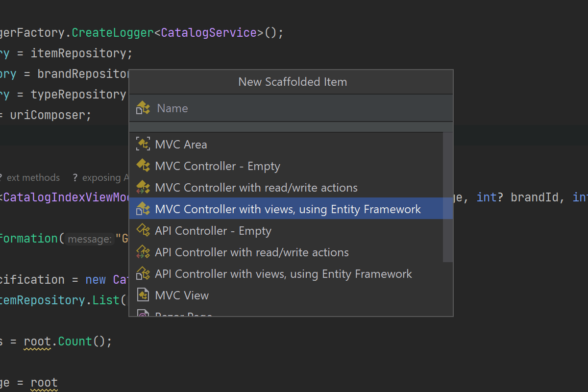The width and height of the screenshot is (588, 392).
Task: Focus the Name input field
Action: tap(291, 108)
